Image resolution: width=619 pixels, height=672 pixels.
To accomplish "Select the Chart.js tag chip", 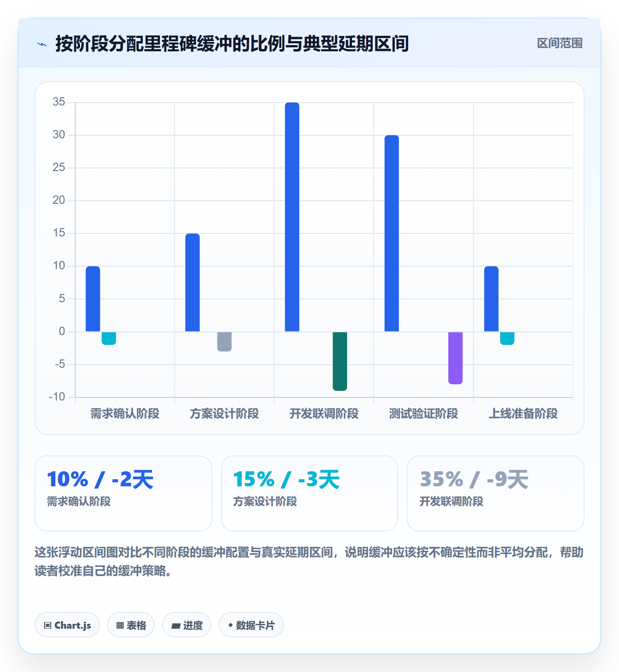I will click(67, 625).
